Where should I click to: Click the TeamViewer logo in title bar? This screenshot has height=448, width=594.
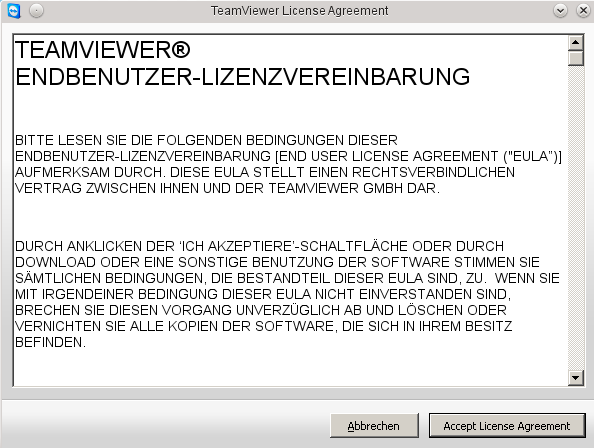[13, 11]
